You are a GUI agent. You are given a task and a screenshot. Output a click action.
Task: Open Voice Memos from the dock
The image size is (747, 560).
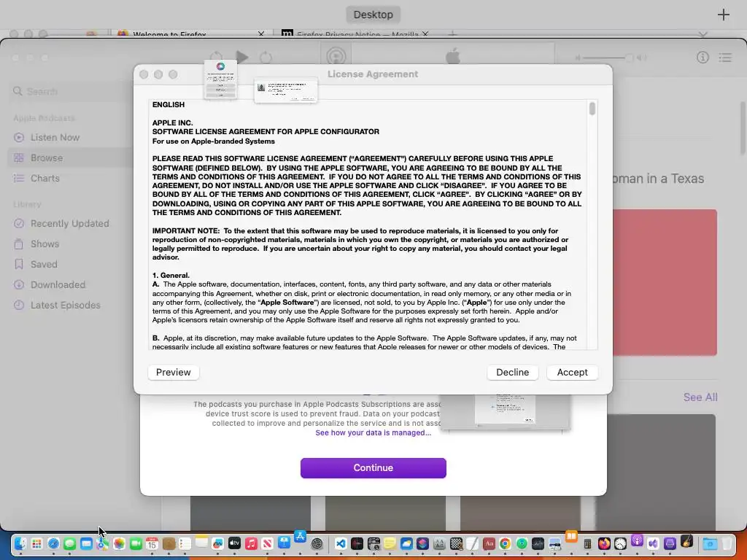tap(357, 543)
